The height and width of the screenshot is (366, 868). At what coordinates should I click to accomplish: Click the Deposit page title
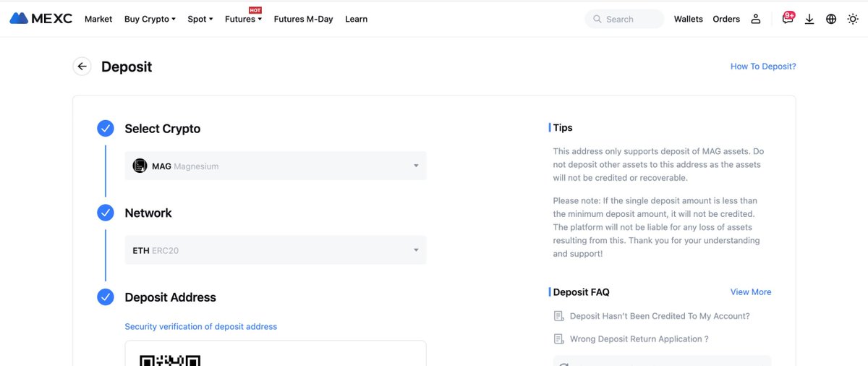(127, 67)
